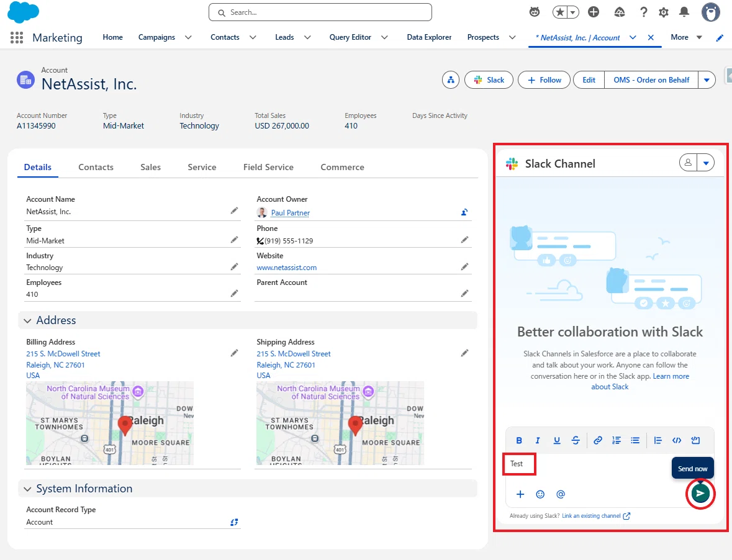Open Data Explorer nav item
This screenshot has height=560, width=732.
429,37
